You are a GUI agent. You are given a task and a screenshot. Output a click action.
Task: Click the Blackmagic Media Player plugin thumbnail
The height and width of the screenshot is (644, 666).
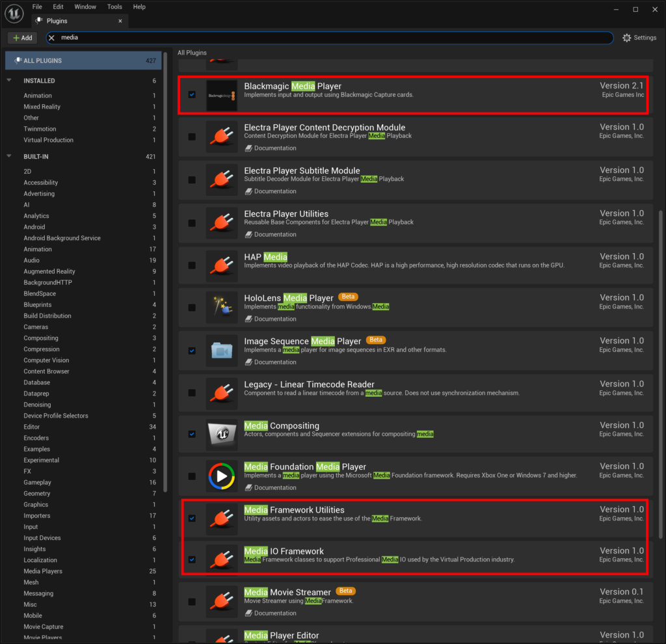(222, 95)
